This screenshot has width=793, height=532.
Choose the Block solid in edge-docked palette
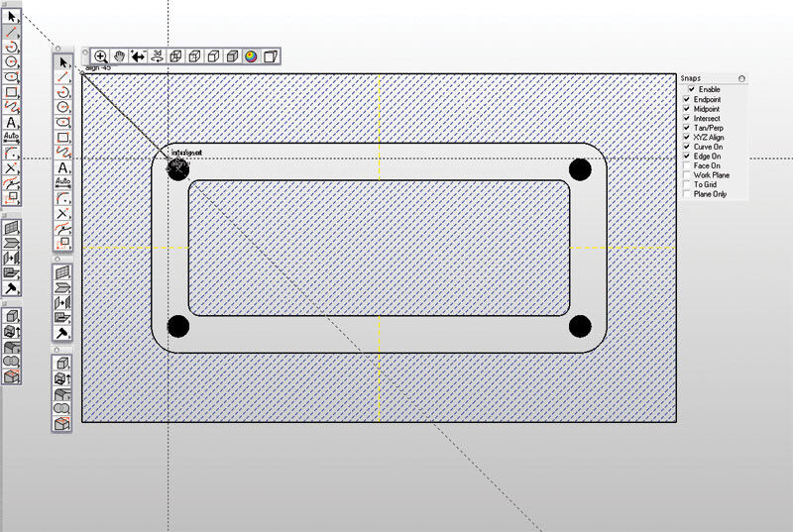click(11, 317)
